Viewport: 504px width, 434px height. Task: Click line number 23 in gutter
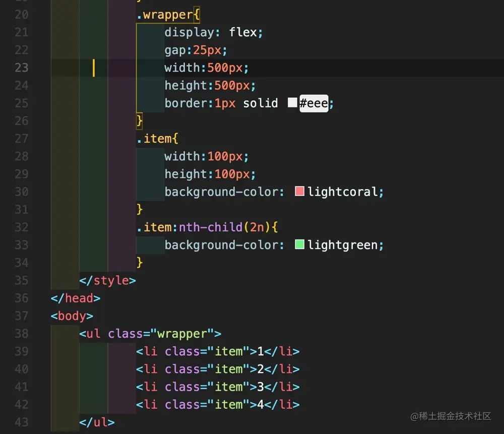22,68
